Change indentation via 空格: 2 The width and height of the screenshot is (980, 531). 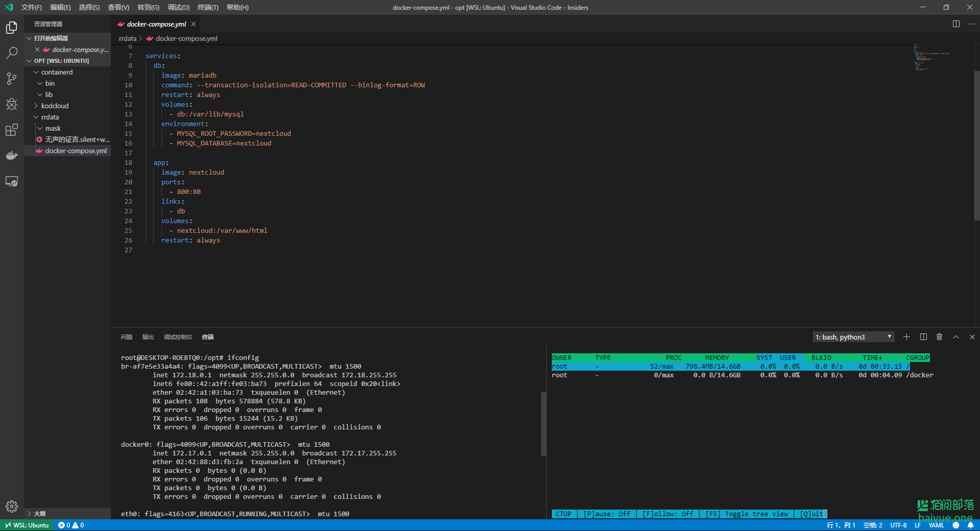pyautogui.click(x=873, y=525)
